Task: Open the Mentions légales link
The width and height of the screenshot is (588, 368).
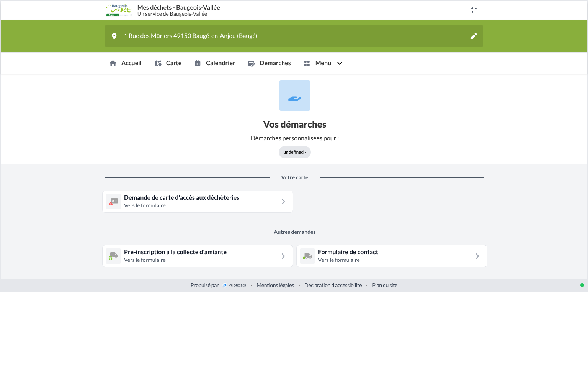Action: coord(275,285)
